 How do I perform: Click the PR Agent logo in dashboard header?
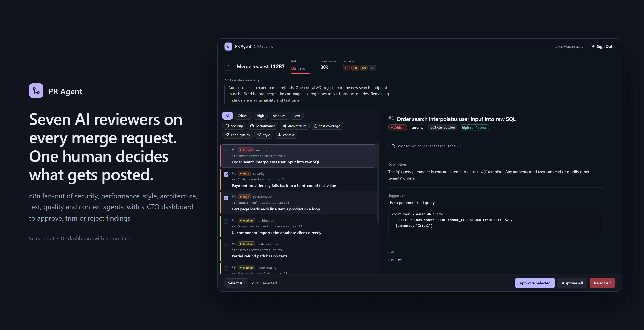click(x=228, y=46)
